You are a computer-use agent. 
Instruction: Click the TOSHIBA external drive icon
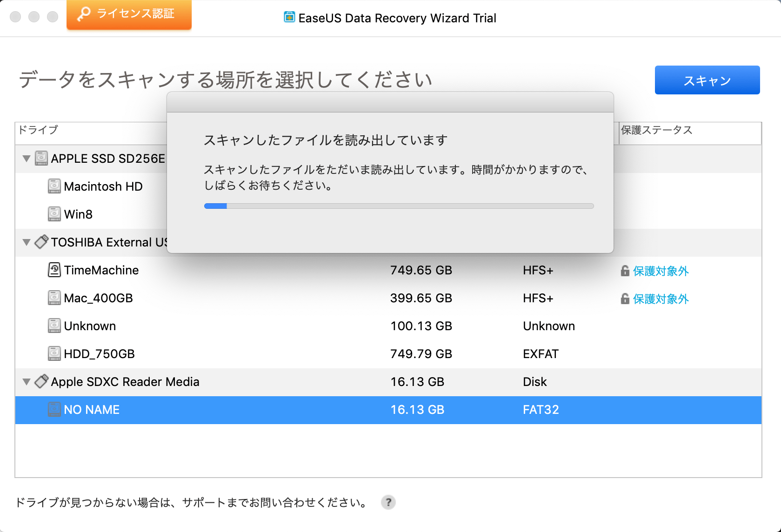tap(41, 242)
